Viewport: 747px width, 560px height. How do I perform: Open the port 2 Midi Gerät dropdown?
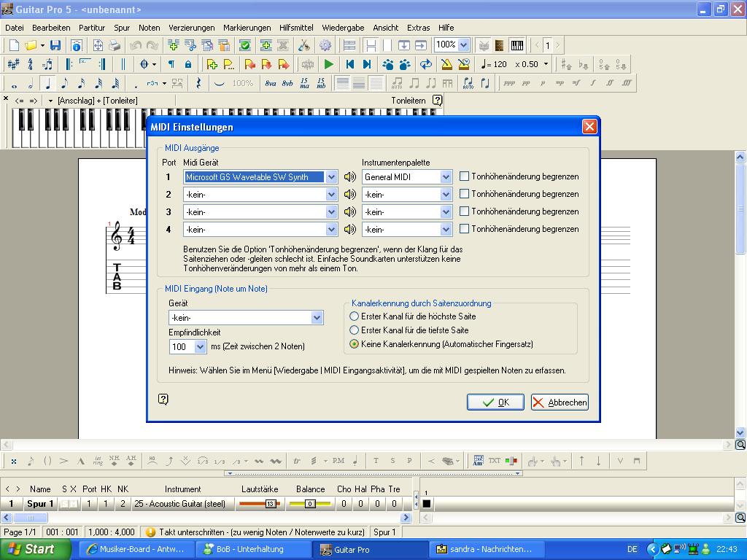pyautogui.click(x=331, y=194)
